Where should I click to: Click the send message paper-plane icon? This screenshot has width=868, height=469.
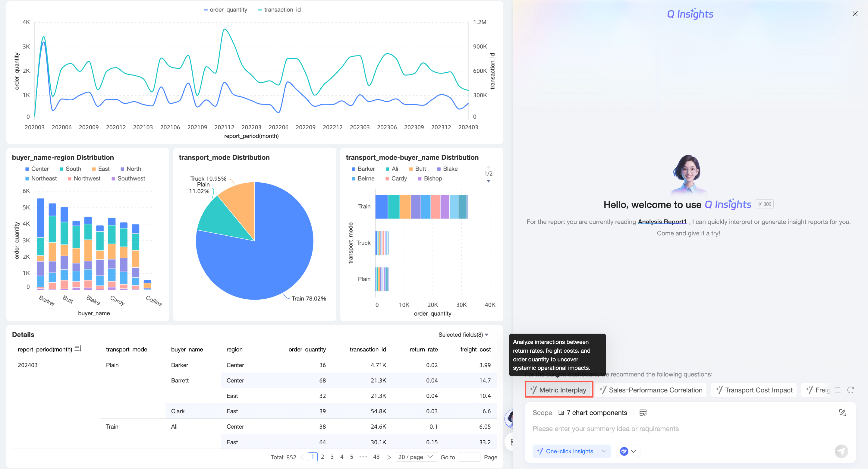tap(841, 451)
